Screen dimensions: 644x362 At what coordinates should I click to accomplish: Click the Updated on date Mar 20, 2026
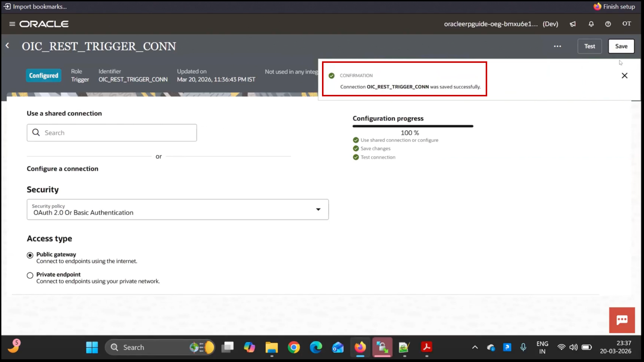pyautogui.click(x=216, y=79)
